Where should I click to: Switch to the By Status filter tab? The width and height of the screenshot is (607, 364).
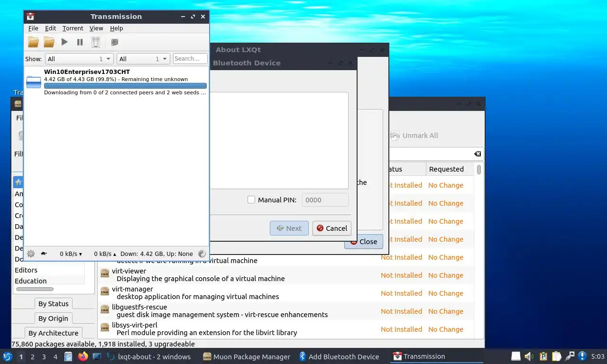54,304
